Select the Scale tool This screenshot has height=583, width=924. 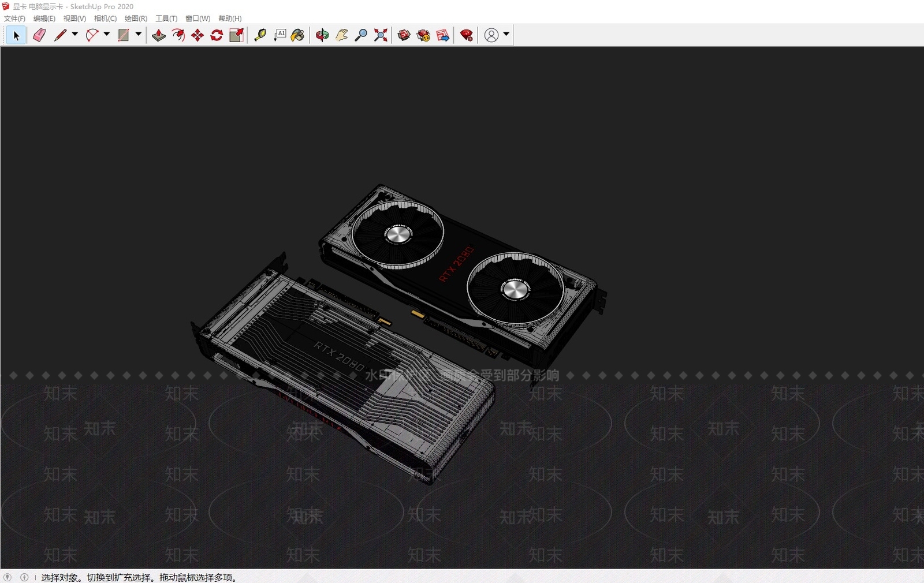[x=236, y=35]
